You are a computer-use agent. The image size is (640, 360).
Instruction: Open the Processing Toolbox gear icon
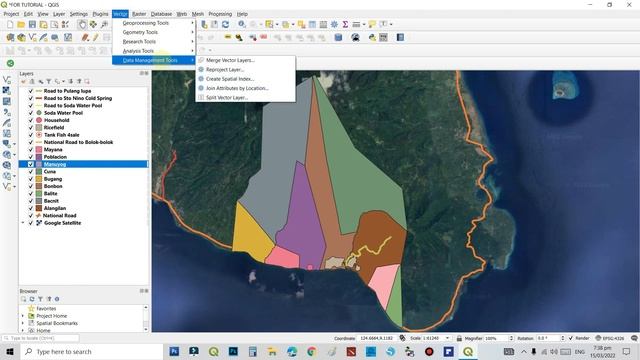click(334, 24)
